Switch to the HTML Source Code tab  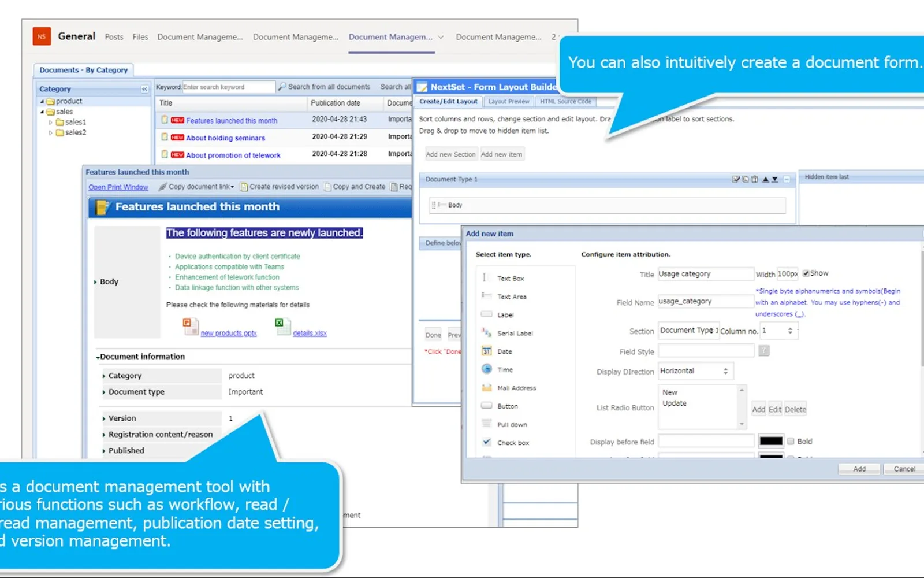point(565,102)
